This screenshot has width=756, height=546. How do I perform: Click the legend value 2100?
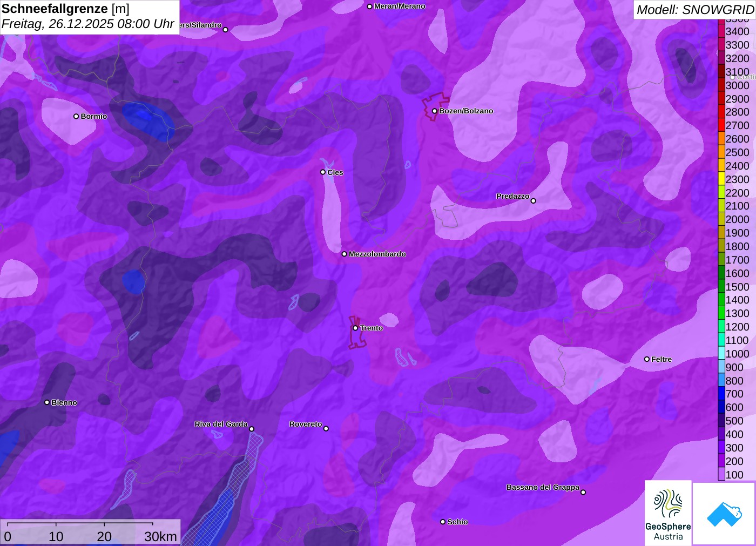tap(738, 206)
